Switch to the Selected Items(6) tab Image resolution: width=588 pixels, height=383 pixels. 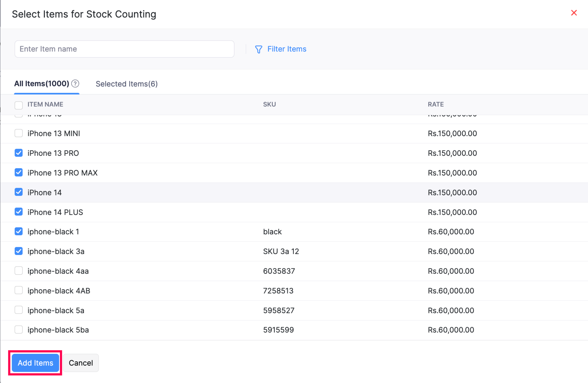pos(126,84)
